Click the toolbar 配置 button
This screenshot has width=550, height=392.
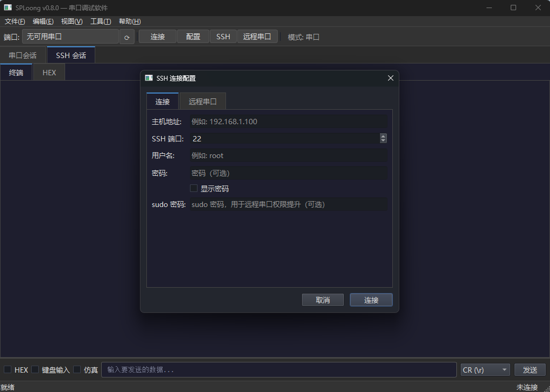[x=193, y=37]
